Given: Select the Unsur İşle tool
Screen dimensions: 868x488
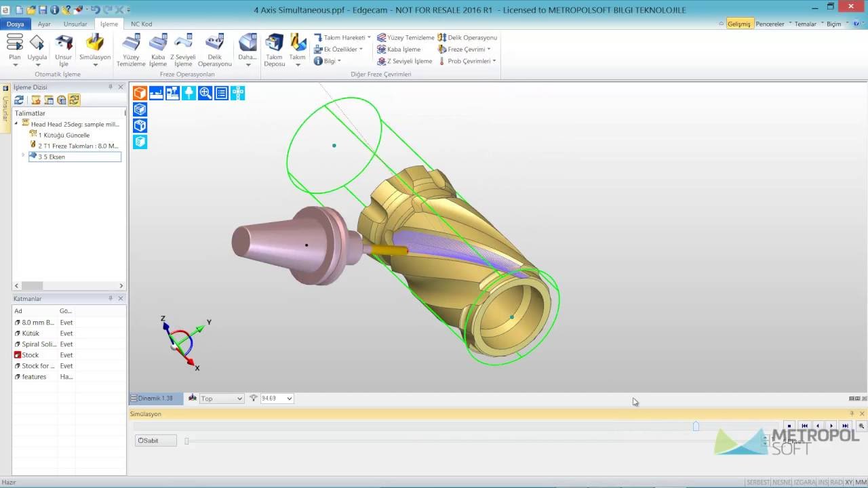Looking at the screenshot, I should [x=64, y=49].
